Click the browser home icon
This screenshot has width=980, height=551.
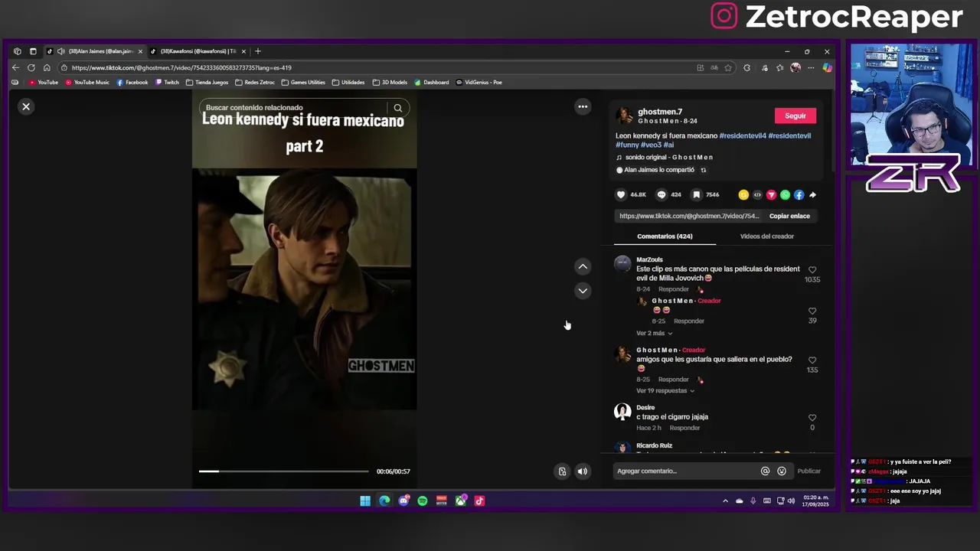click(47, 67)
